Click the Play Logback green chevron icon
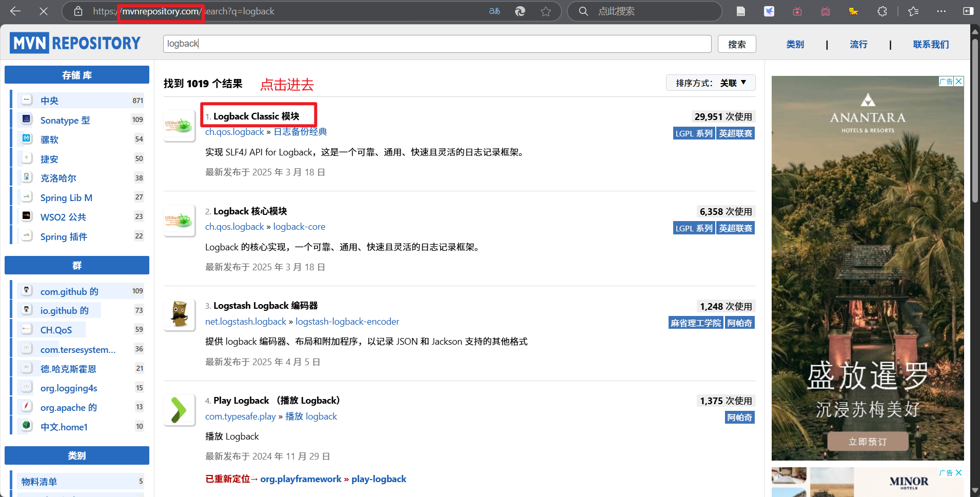This screenshot has width=980, height=497. pos(179,410)
